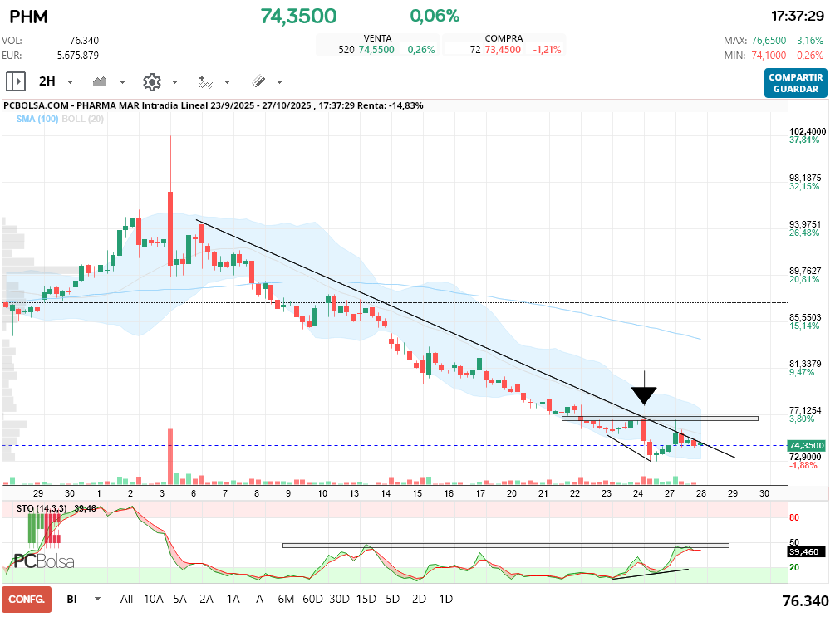Expand the 2H timeframe dropdown
This screenshot has height=617, width=840.
pos(70,82)
